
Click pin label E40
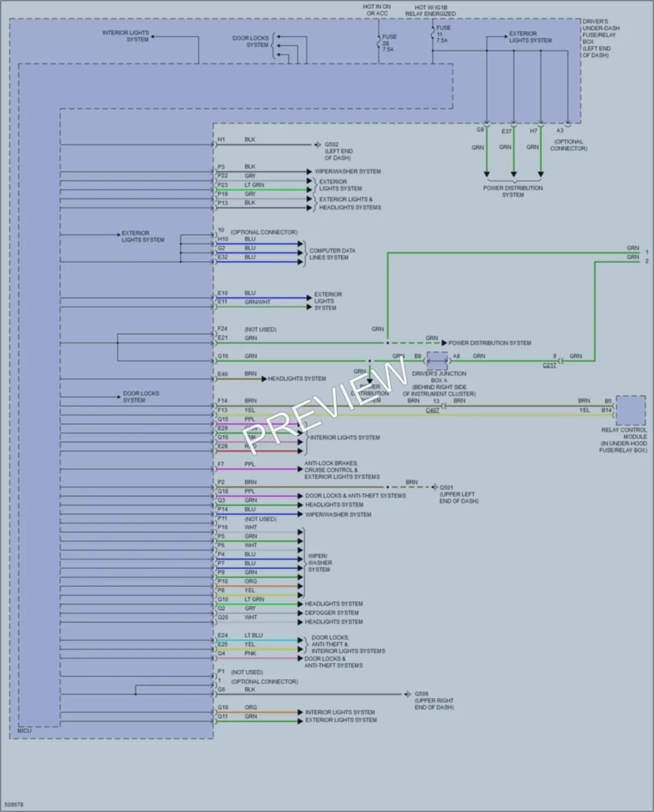click(222, 374)
